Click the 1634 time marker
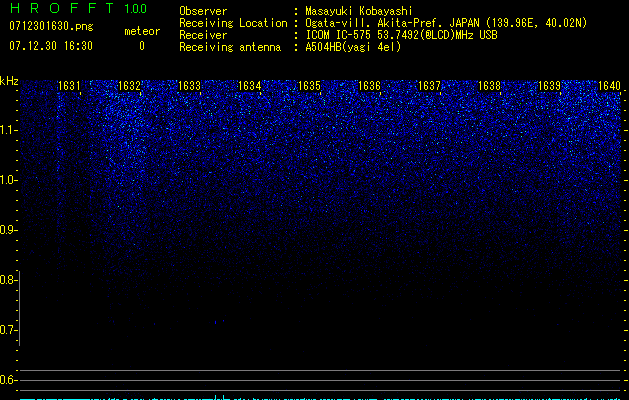The image size is (629, 400). tap(249, 86)
